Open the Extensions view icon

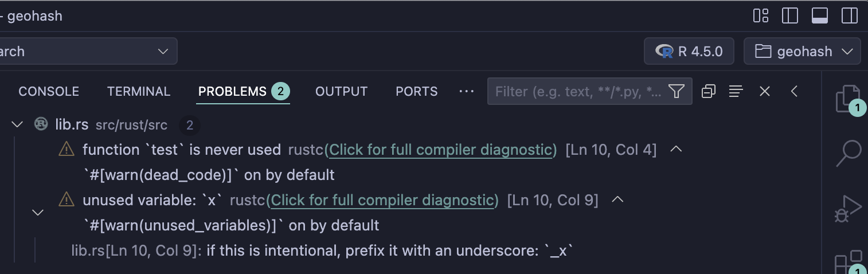pyautogui.click(x=848, y=263)
